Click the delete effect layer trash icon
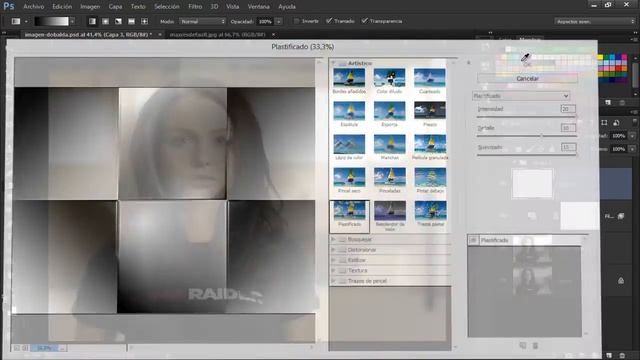The width and height of the screenshot is (640, 360). (536, 346)
